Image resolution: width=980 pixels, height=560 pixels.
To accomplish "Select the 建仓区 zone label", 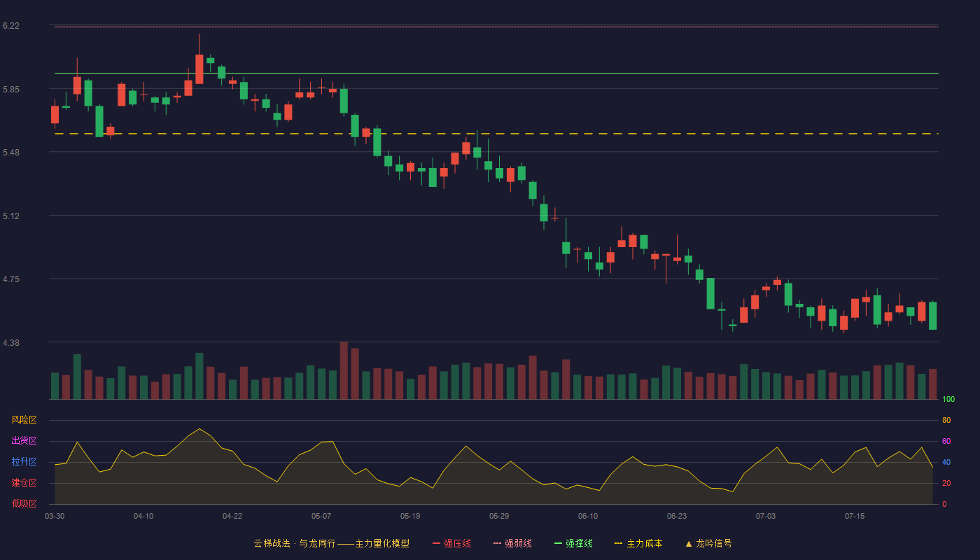I will point(24,483).
